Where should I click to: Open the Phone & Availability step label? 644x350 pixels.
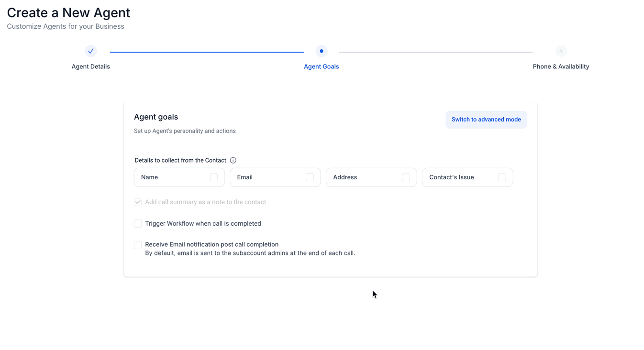point(561,66)
